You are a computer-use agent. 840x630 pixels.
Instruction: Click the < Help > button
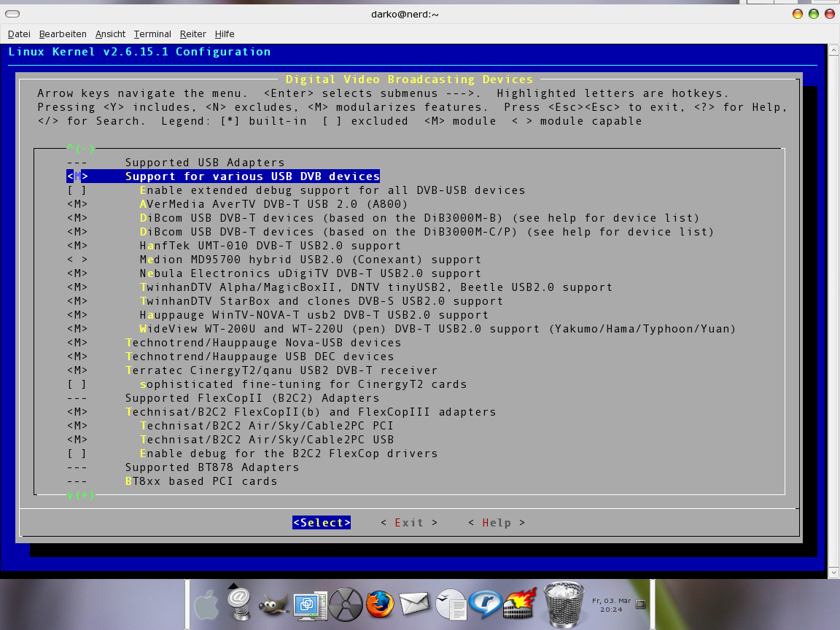click(x=497, y=522)
